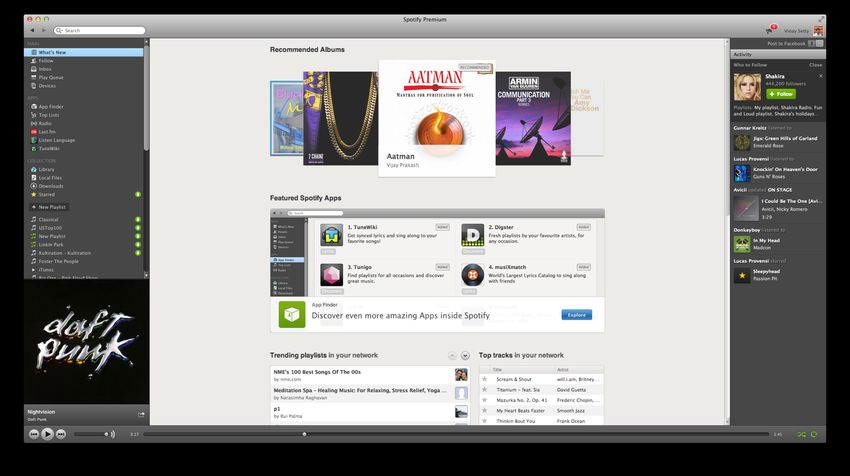Viewport: 850px width, 476px height.
Task: Skip to previous track
Action: pyautogui.click(x=34, y=434)
